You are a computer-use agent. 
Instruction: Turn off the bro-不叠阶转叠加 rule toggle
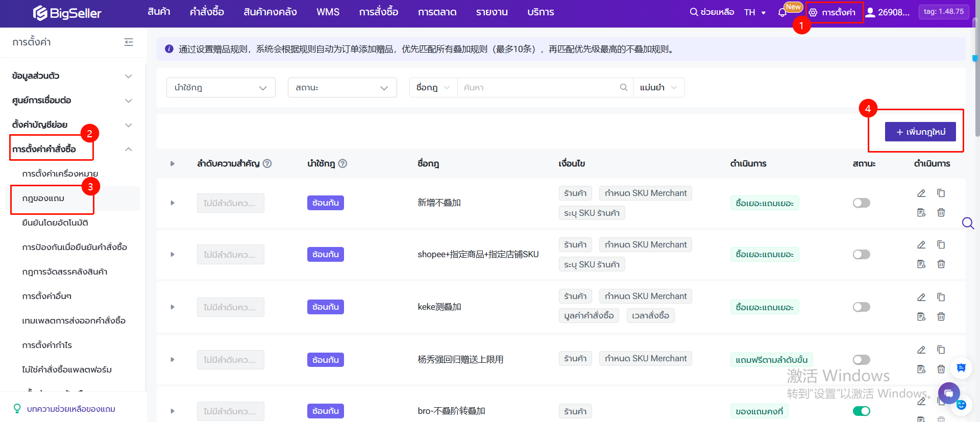point(861,411)
